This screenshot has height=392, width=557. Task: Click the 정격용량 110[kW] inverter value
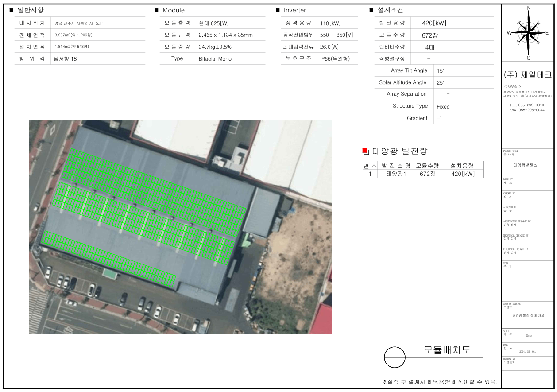[x=330, y=23]
